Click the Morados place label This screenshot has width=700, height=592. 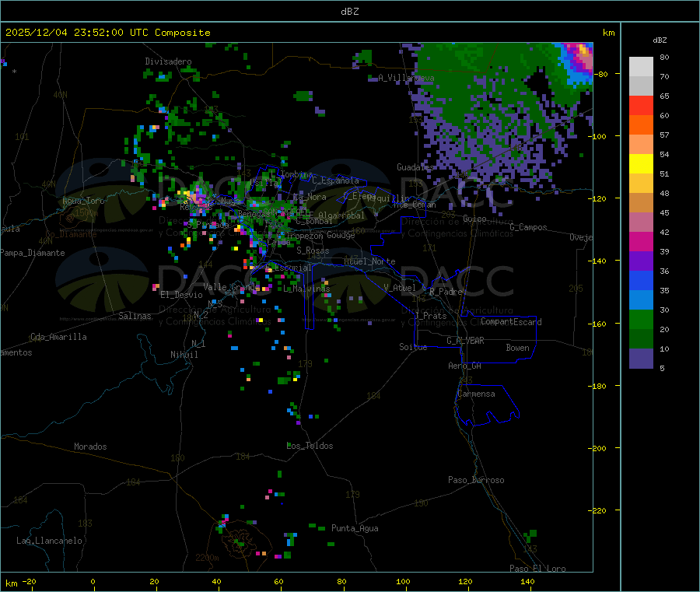point(90,447)
